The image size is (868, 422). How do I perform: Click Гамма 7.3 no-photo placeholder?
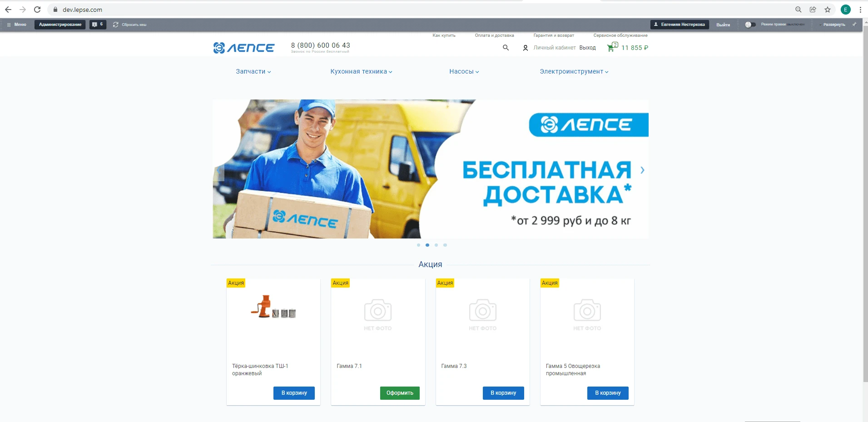click(x=482, y=315)
